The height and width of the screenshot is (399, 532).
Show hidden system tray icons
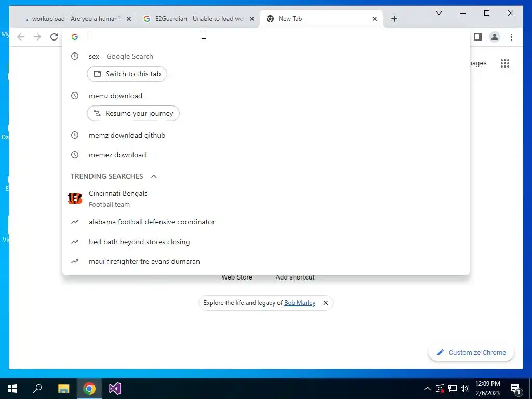(428, 389)
